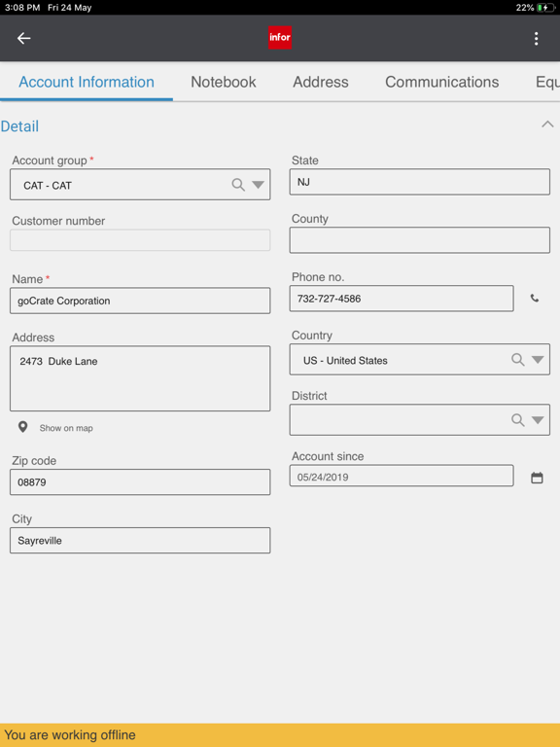Open the partially visible Equ tab
Viewport: 560px width, 747px height.
(x=547, y=82)
